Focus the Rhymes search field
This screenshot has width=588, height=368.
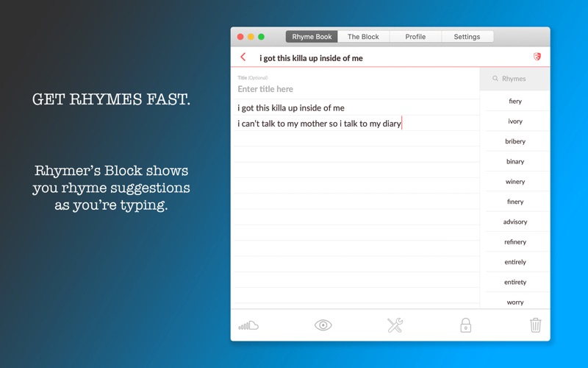point(515,79)
